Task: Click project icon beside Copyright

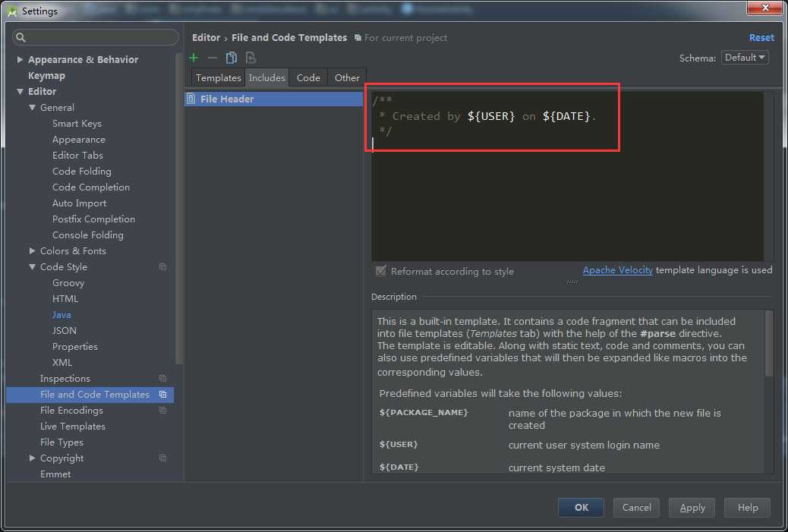Action: [x=162, y=458]
